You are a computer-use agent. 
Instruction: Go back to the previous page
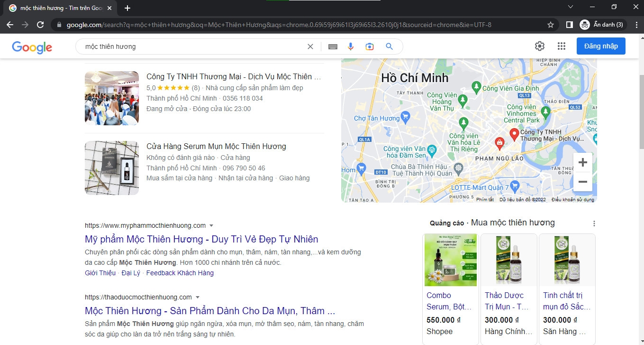10,25
